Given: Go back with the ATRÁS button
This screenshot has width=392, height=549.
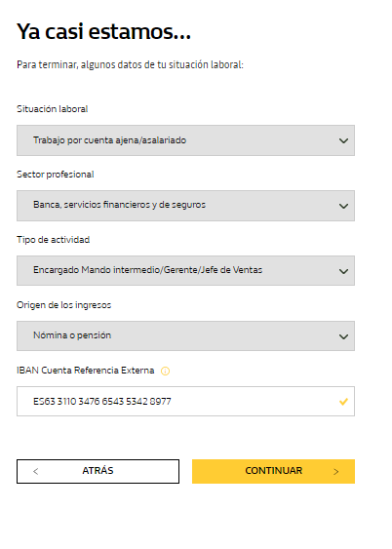Looking at the screenshot, I should 98,471.
